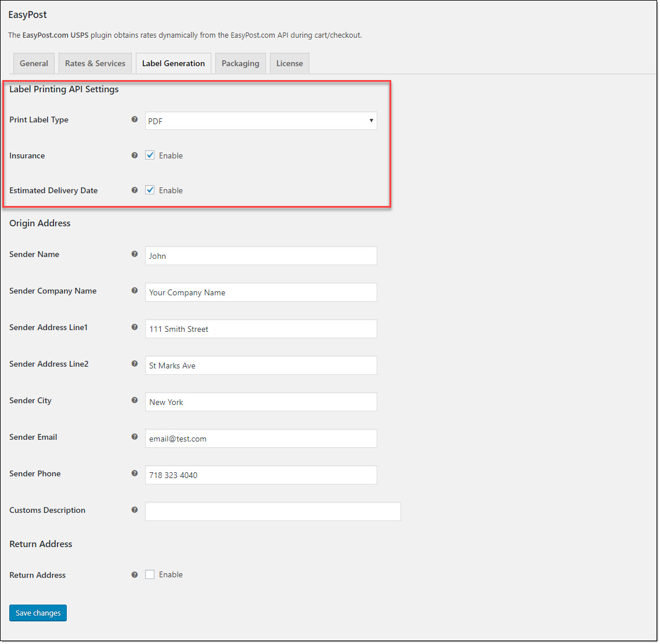Click the Sender Email input field
The width and height of the screenshot is (660, 644).
[261, 439]
